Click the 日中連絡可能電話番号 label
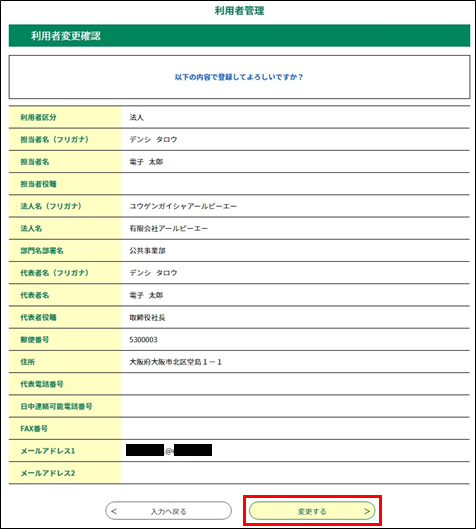 56,406
